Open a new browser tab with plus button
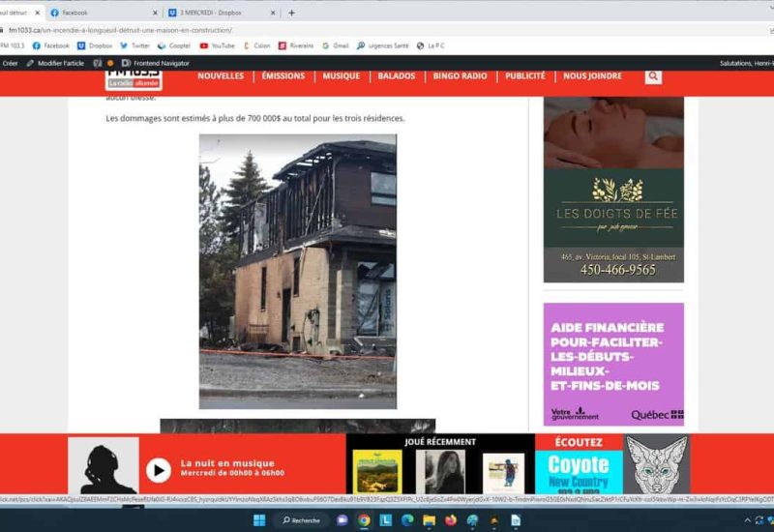Screen dimensions: 774x532 click(291, 13)
